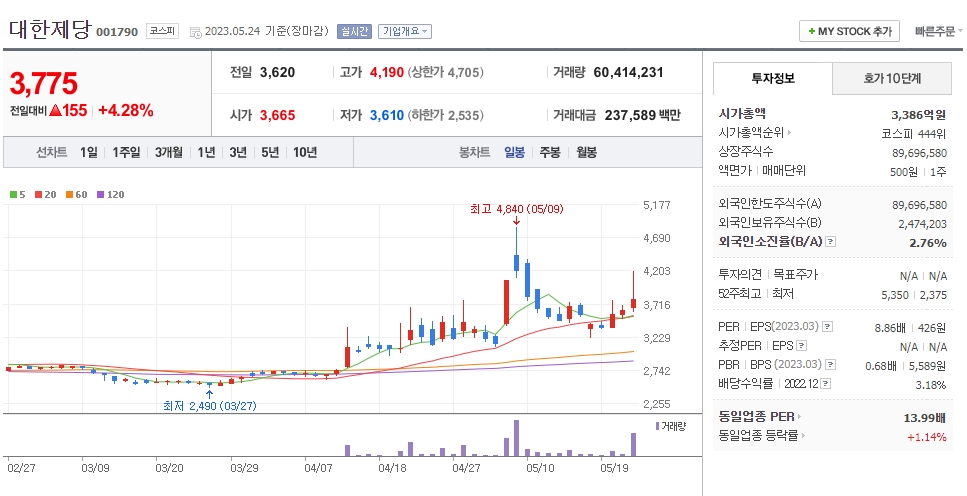Click the calendar icon beside 2023.05.24
The height and width of the screenshot is (496, 967).
pyautogui.click(x=195, y=32)
